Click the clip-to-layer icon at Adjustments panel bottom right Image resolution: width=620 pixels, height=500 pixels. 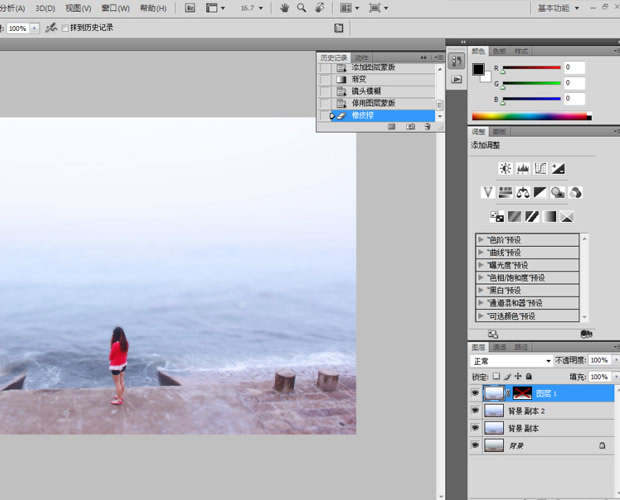point(586,334)
